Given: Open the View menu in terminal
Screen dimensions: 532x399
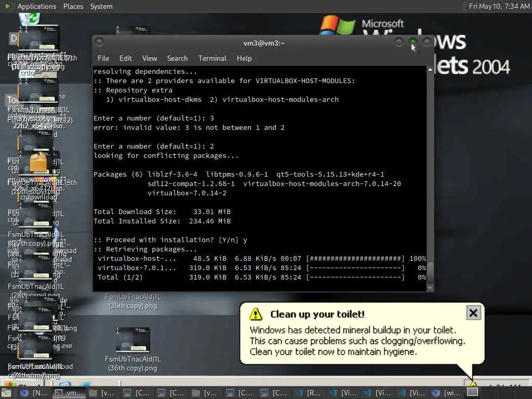Looking at the screenshot, I should coord(149,58).
